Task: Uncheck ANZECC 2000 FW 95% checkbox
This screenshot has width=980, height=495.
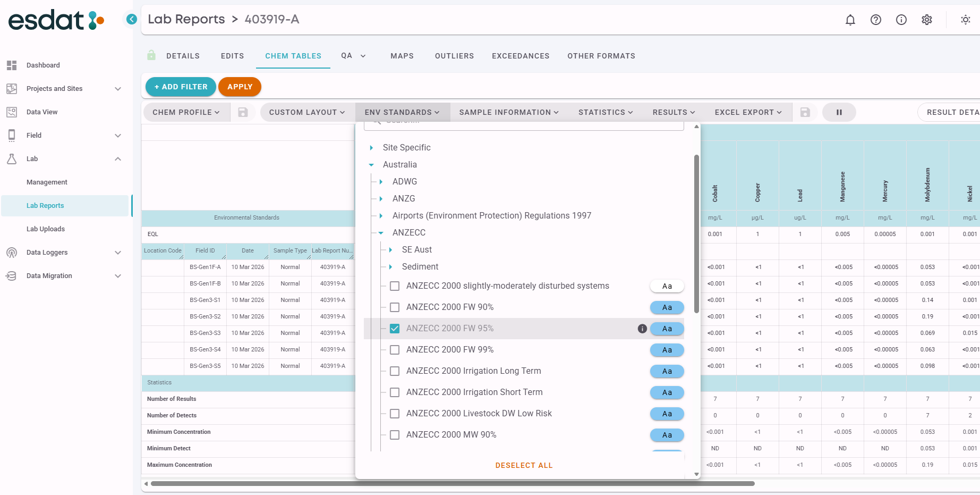Action: [x=395, y=329]
